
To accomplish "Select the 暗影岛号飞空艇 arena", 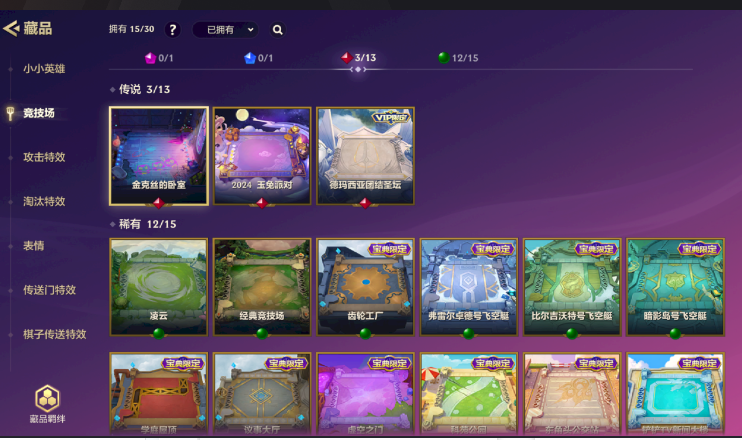I will click(675, 287).
